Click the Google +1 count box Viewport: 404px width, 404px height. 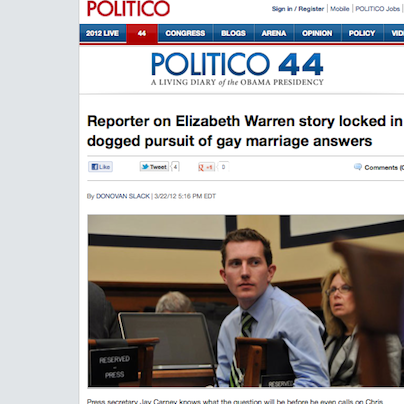click(223, 167)
